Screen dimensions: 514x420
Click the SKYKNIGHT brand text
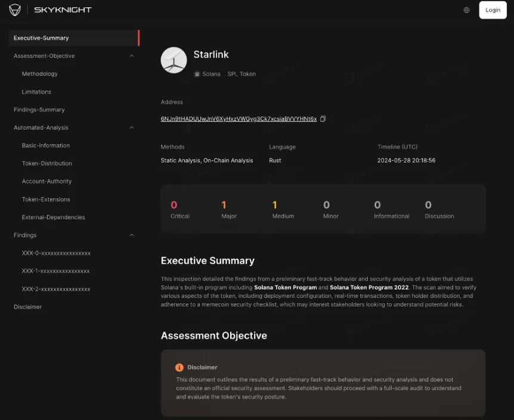[x=63, y=10]
